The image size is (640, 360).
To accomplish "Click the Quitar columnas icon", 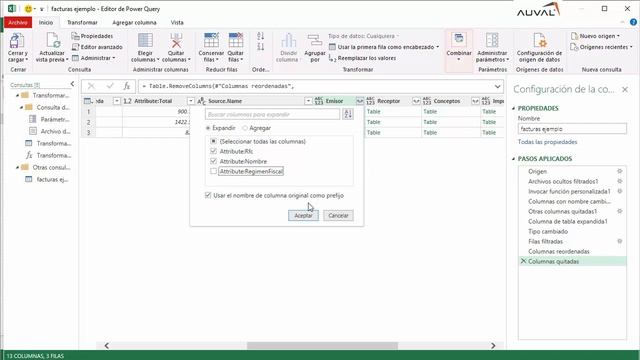I will [x=176, y=41].
